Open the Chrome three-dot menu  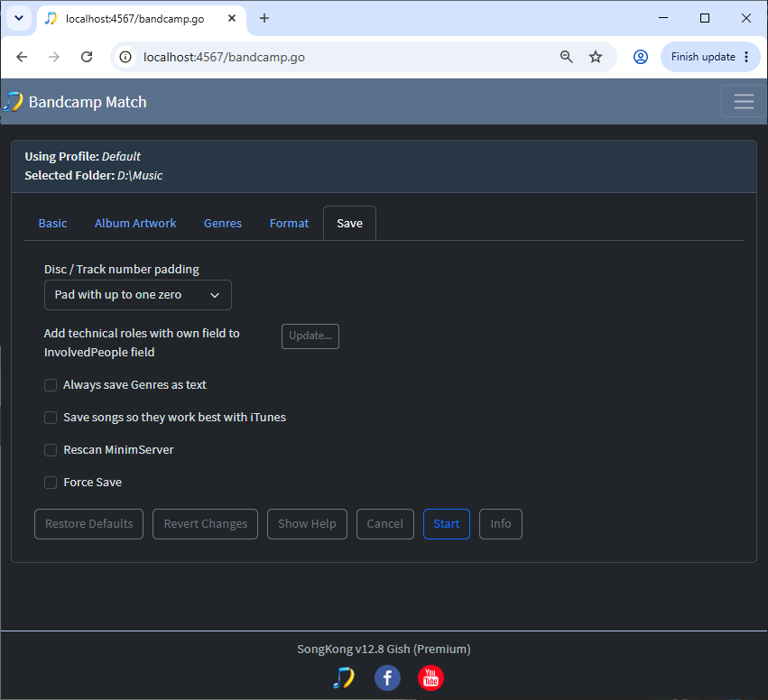click(x=746, y=57)
